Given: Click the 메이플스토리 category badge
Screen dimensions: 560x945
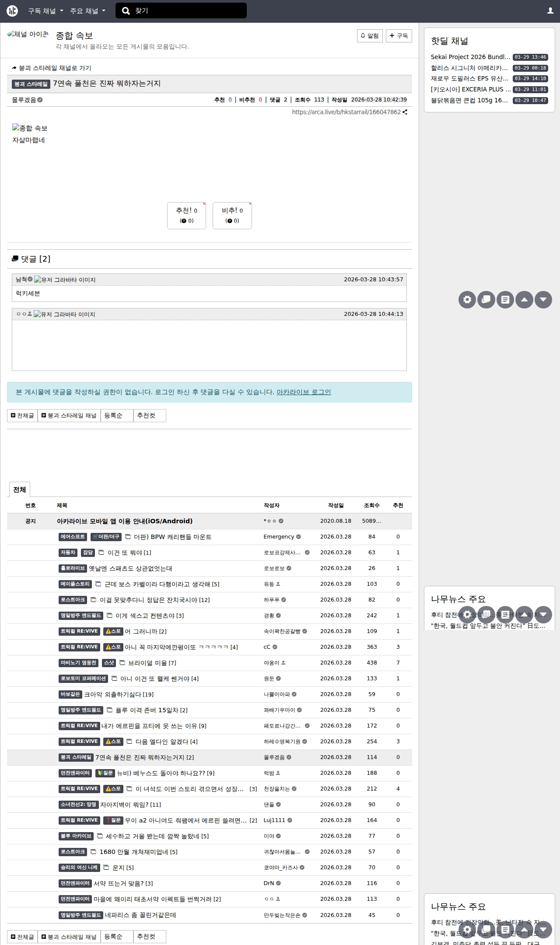Looking at the screenshot, I should tap(75, 584).
